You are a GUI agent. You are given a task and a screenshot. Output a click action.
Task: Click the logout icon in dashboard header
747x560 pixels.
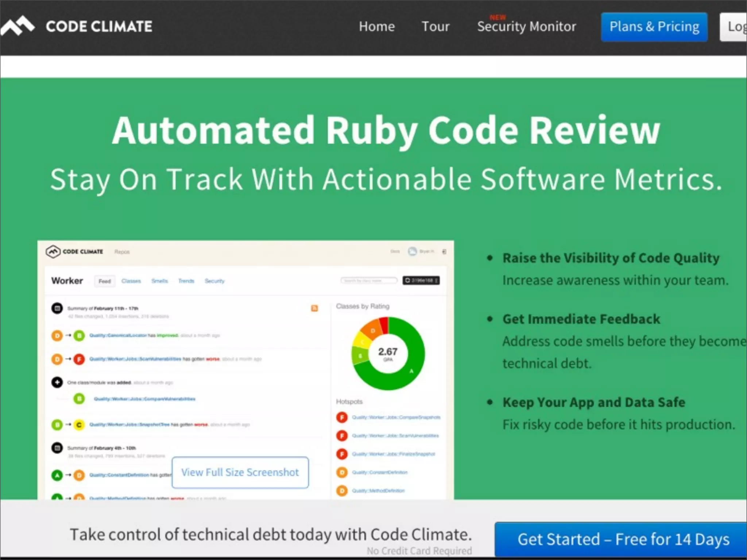tap(444, 252)
